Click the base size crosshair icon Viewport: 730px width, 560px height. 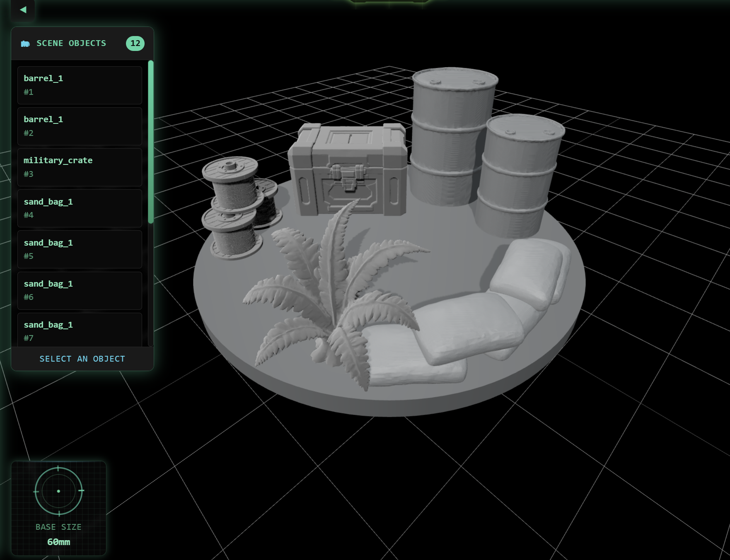[58, 491]
